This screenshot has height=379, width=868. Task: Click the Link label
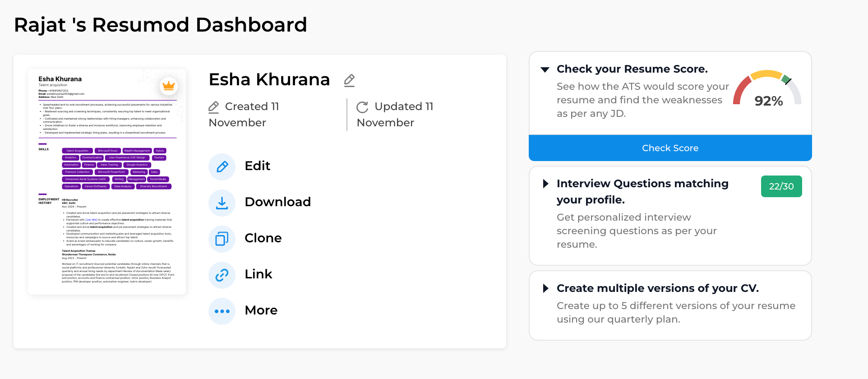tap(259, 274)
